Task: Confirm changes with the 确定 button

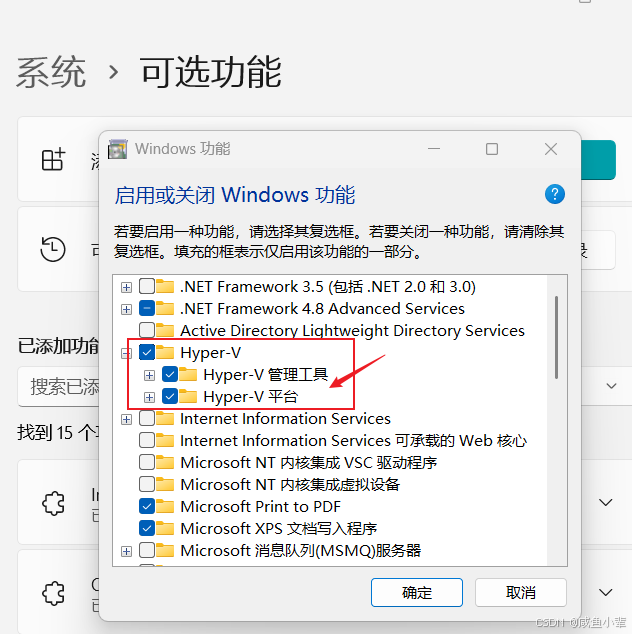Action: pyautogui.click(x=417, y=593)
